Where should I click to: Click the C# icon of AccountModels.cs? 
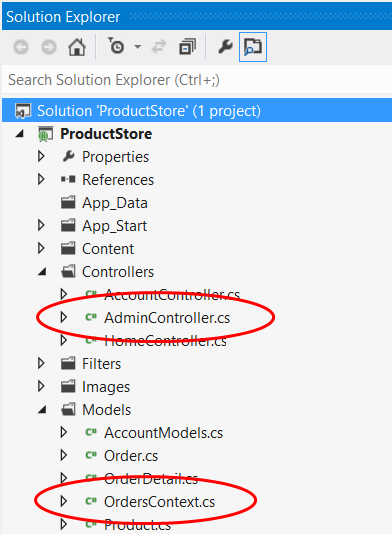pyautogui.click(x=91, y=432)
